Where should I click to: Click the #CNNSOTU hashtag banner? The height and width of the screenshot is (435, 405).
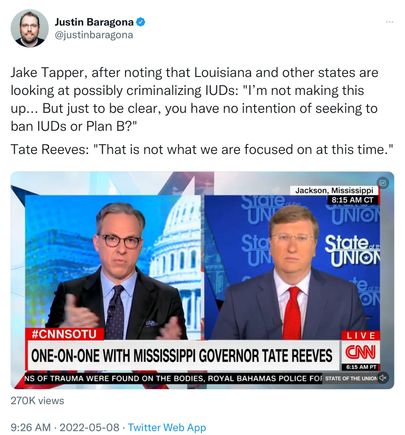[x=65, y=334]
